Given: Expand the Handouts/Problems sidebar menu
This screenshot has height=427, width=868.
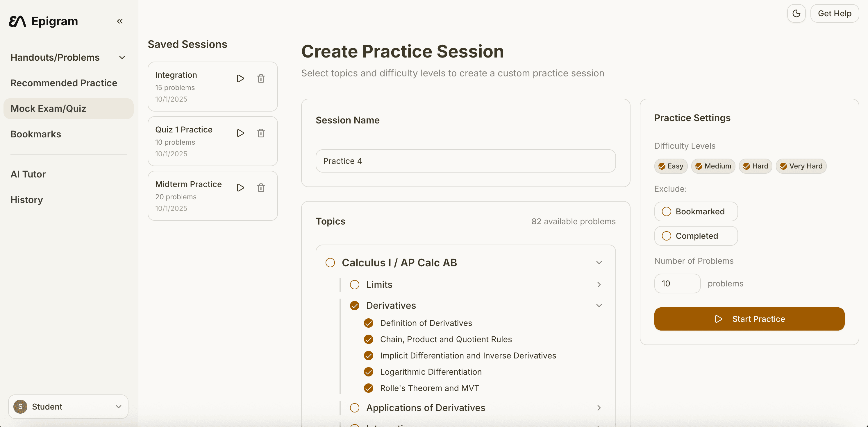Looking at the screenshot, I should [122, 58].
